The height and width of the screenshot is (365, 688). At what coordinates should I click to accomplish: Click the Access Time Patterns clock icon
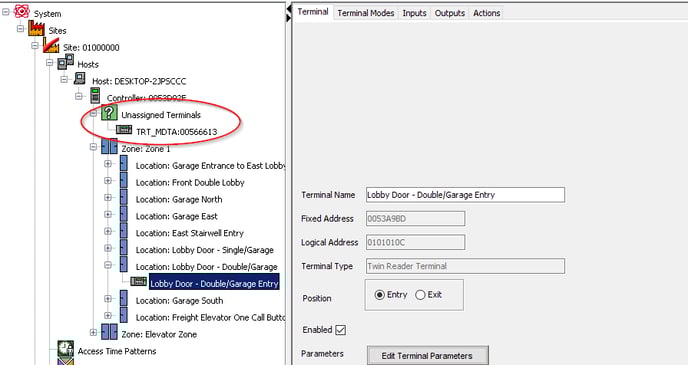(x=66, y=348)
